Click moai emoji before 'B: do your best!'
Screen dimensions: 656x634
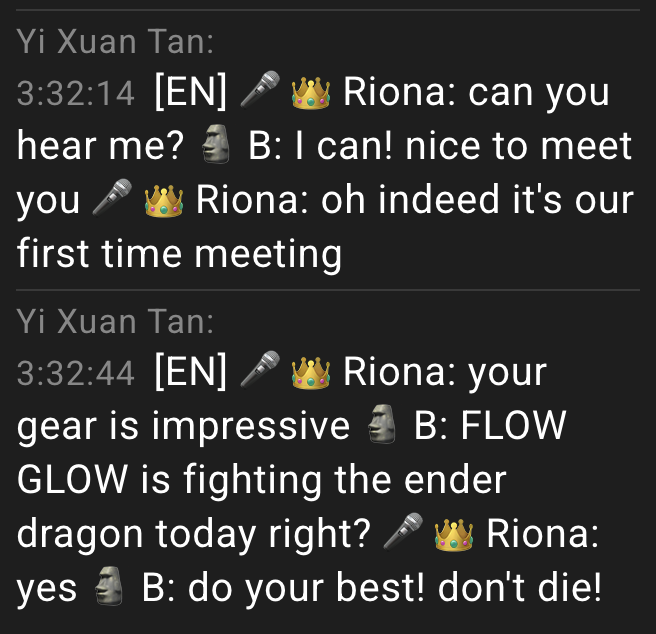click(109, 585)
